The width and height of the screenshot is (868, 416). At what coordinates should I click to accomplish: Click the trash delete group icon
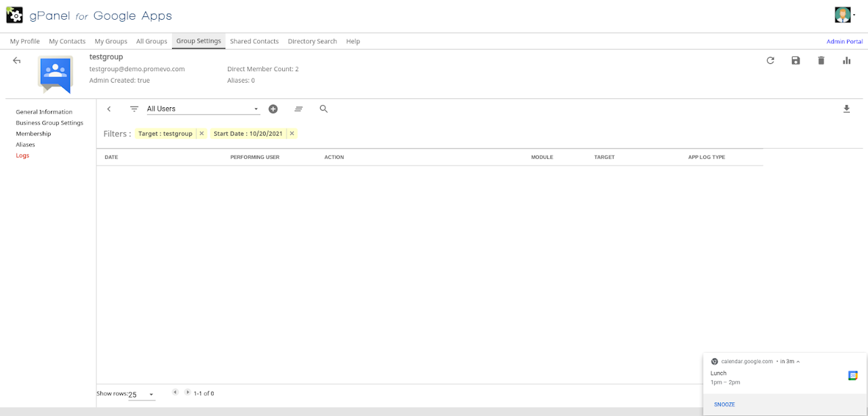(821, 60)
